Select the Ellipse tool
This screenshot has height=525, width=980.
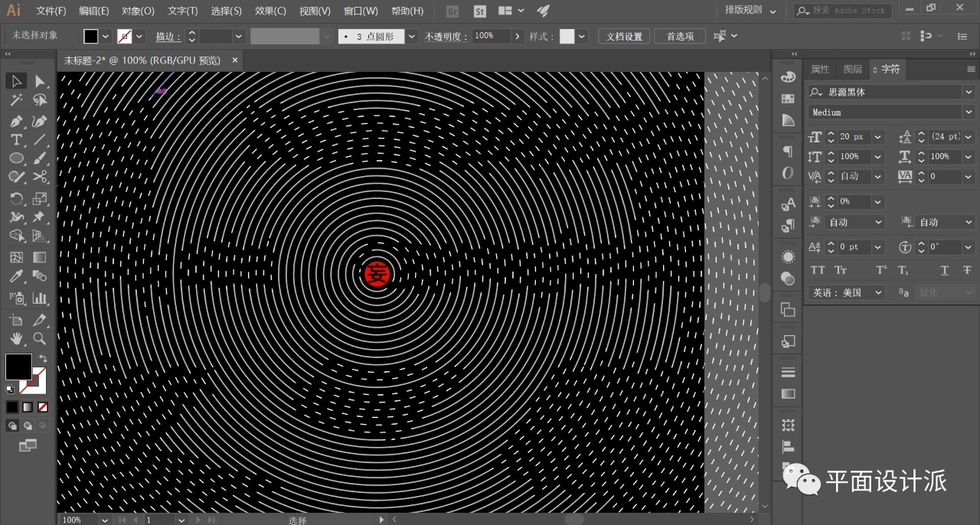[16, 158]
